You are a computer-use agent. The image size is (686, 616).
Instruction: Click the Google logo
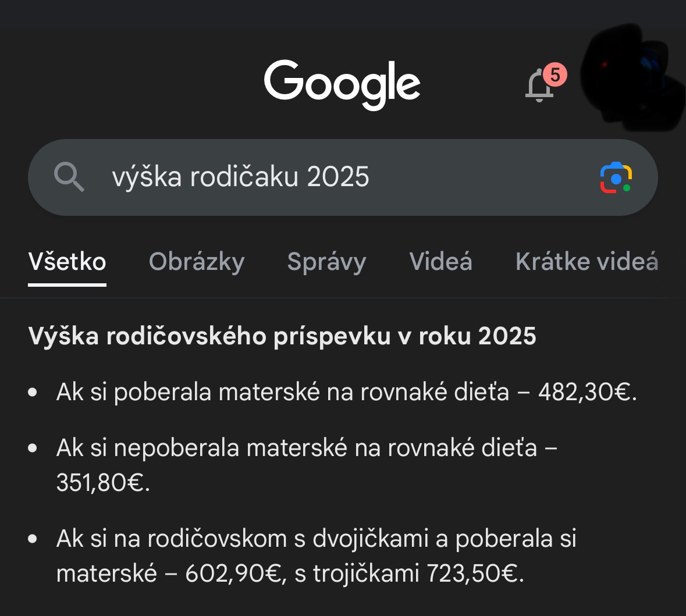tap(342, 84)
